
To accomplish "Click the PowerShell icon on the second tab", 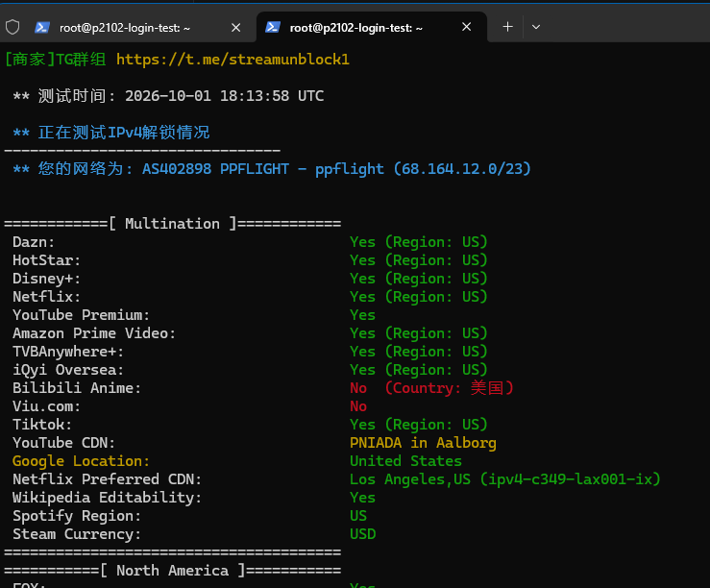I will 273,27.
